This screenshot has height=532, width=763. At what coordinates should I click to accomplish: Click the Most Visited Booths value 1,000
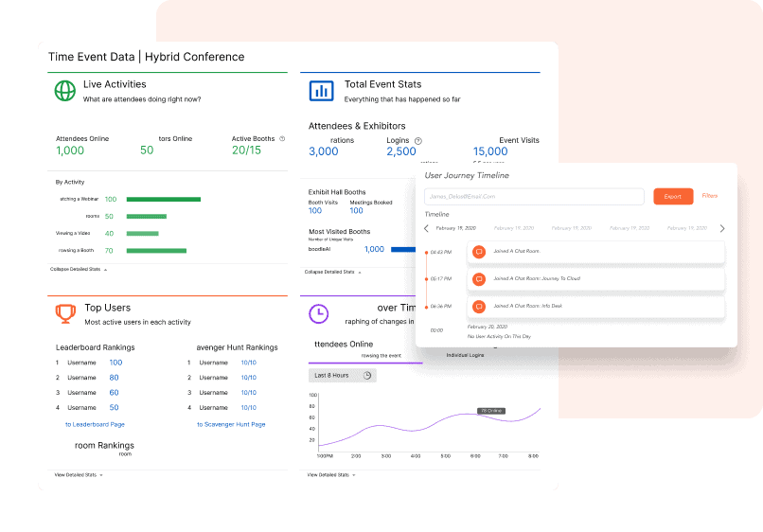click(374, 249)
